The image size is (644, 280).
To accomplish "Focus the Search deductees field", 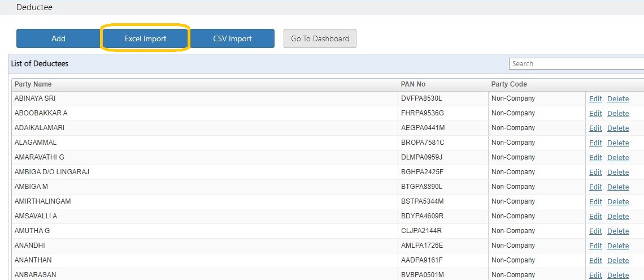I will (x=576, y=64).
